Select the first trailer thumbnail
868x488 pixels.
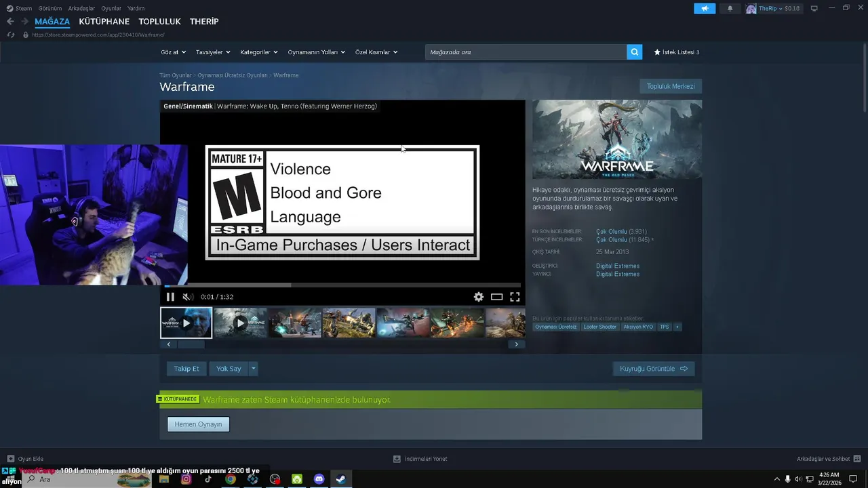tap(186, 323)
